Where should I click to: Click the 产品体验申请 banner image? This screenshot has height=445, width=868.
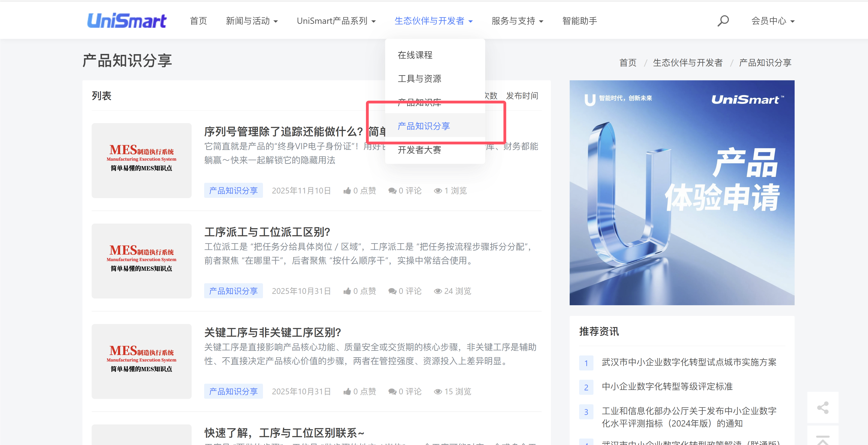pyautogui.click(x=682, y=193)
